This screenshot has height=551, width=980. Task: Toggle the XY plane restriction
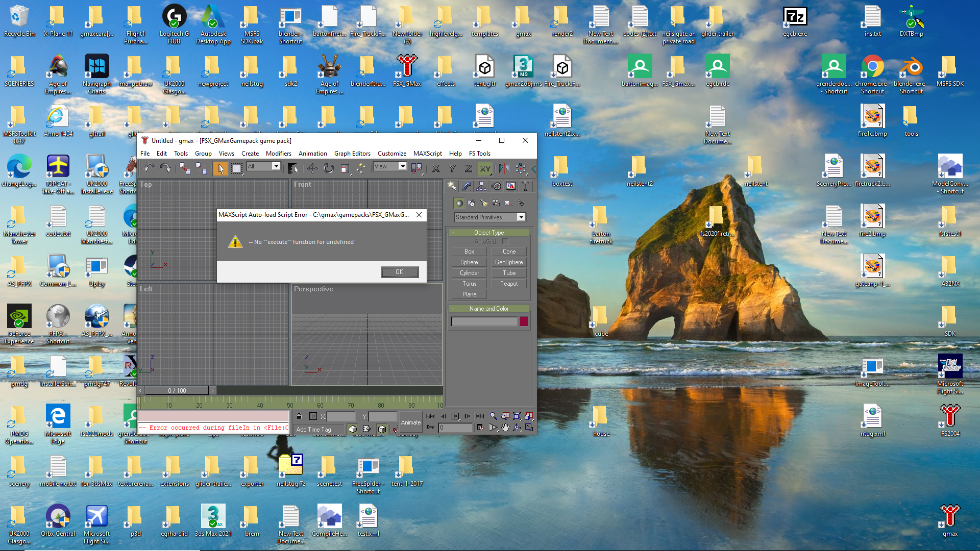[x=485, y=168]
